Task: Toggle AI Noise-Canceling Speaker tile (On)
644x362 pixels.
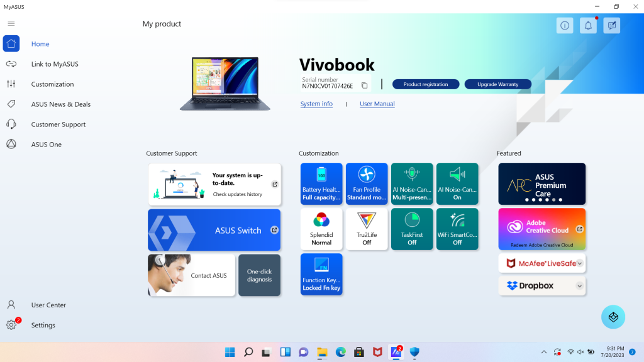Action: (x=457, y=184)
